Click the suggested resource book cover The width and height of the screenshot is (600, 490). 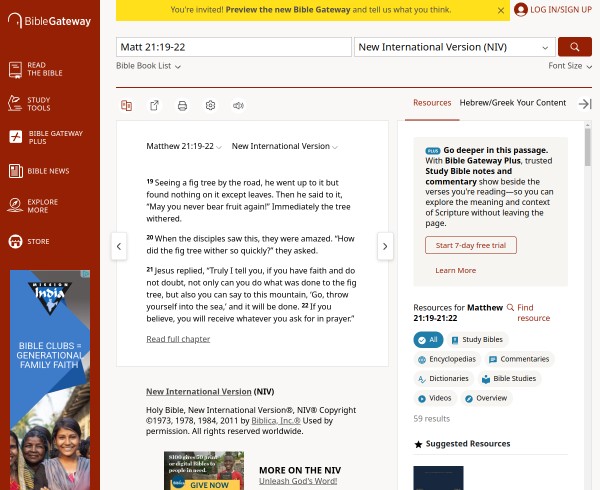click(438, 478)
